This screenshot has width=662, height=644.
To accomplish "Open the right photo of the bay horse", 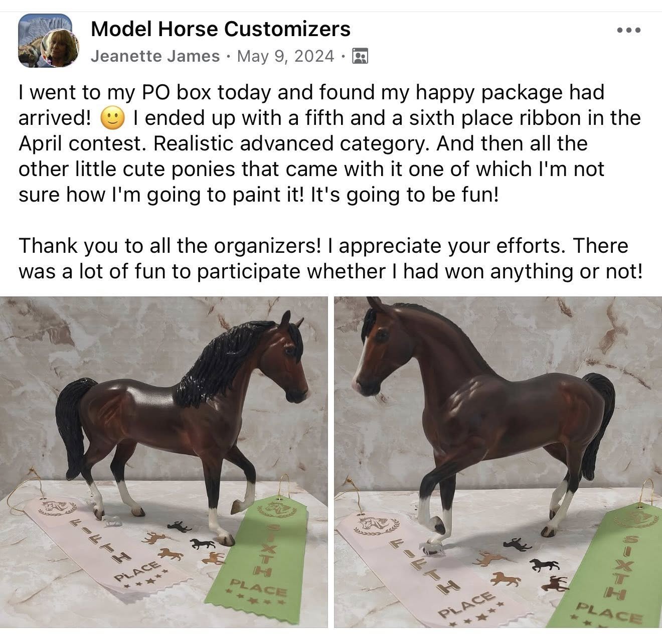I will click(498, 462).
